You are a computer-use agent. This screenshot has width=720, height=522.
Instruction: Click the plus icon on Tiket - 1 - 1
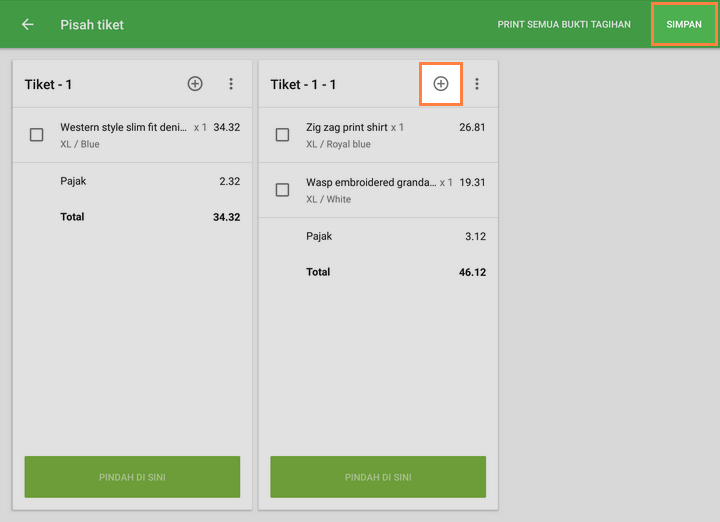441,84
